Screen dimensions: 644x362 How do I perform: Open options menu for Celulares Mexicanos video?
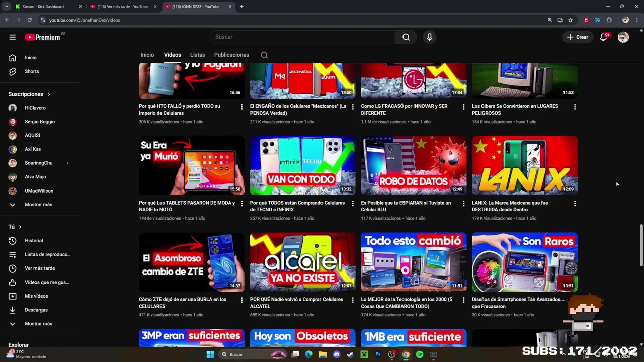click(352, 107)
